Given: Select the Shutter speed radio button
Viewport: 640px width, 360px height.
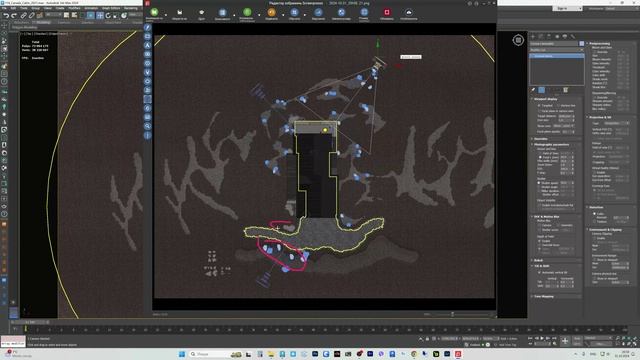Looking at the screenshot, I should tap(539, 183).
